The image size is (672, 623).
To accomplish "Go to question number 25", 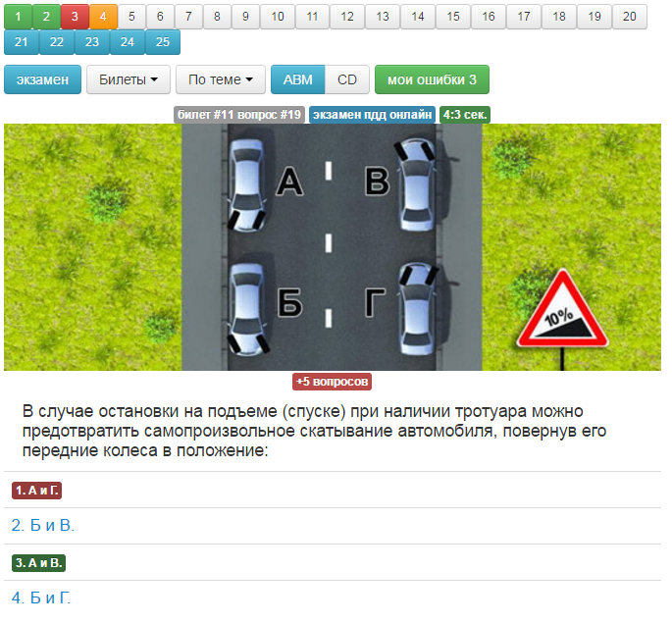I will pyautogui.click(x=163, y=42).
